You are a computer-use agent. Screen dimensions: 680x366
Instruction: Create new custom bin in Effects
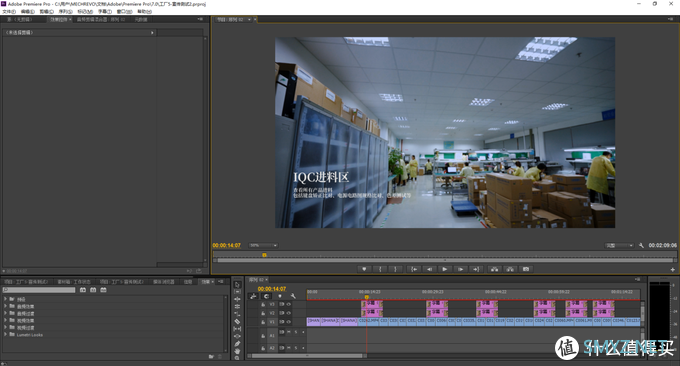coord(211,356)
